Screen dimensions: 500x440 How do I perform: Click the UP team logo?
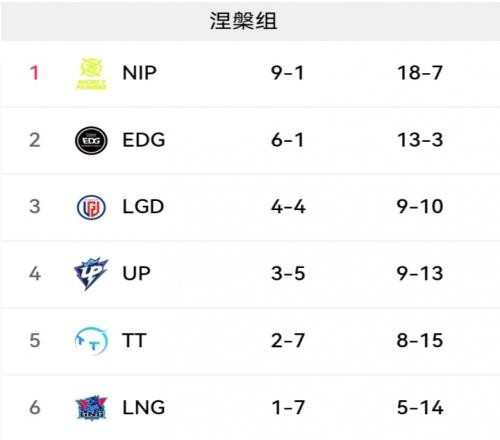(x=91, y=274)
